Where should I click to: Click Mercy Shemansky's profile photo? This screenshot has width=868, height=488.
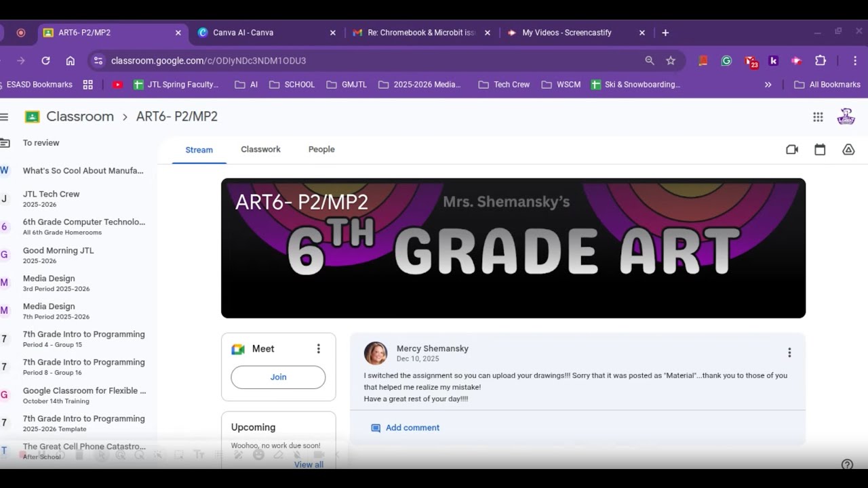click(376, 353)
